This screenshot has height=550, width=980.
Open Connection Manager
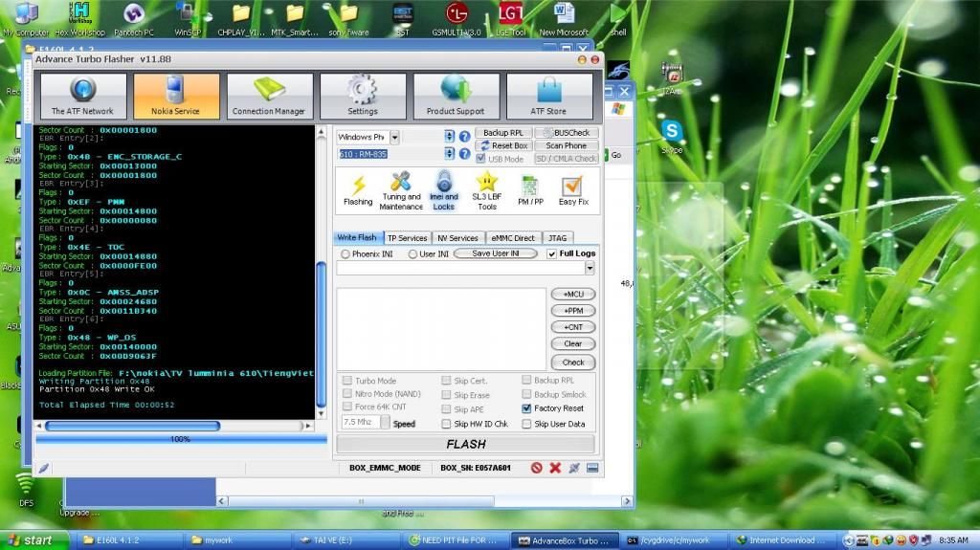(269, 96)
